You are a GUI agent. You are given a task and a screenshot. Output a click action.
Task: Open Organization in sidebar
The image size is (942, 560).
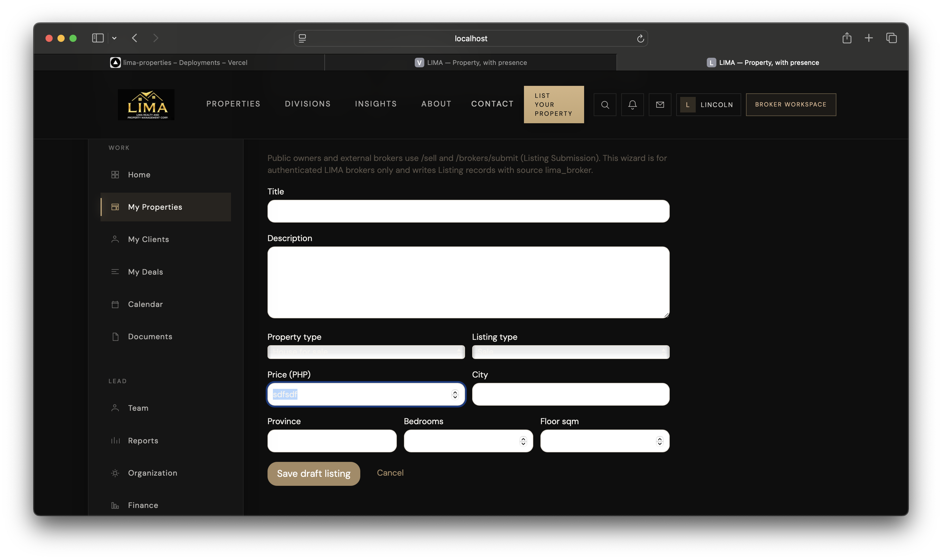pos(166,473)
